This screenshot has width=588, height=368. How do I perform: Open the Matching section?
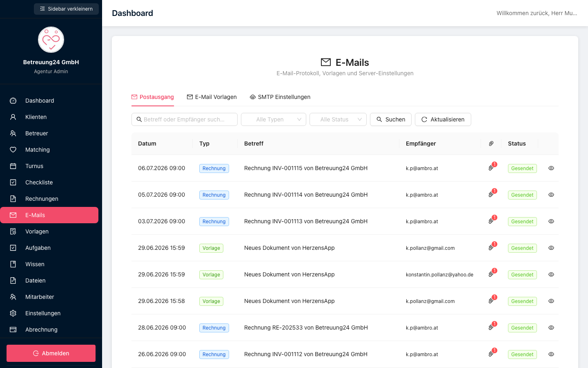[x=49, y=150]
